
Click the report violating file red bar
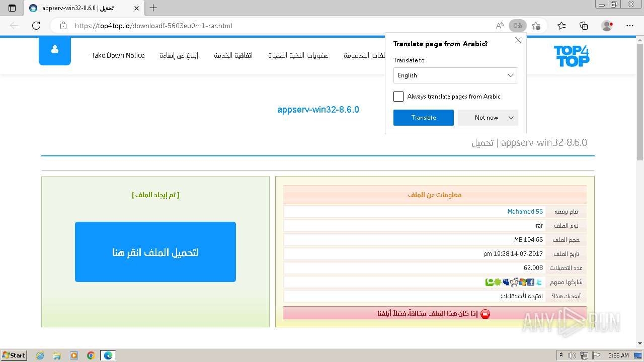click(435, 313)
